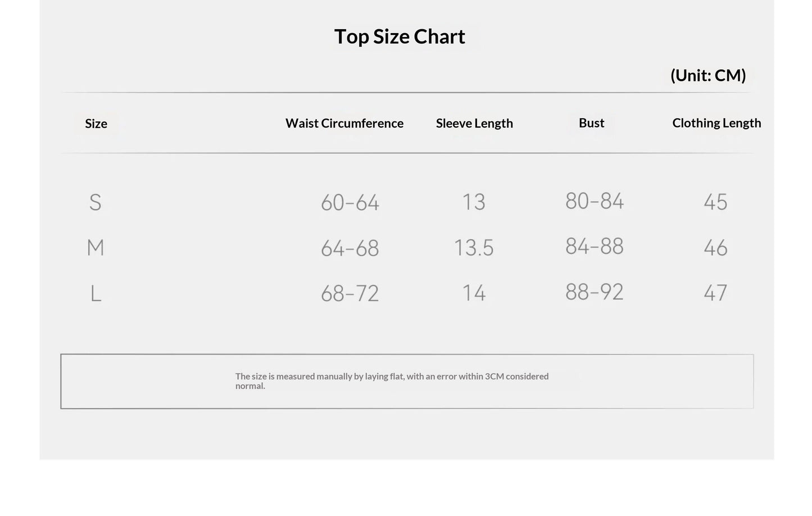Click the measurement error note text
The width and height of the screenshot is (812, 516).
point(392,381)
